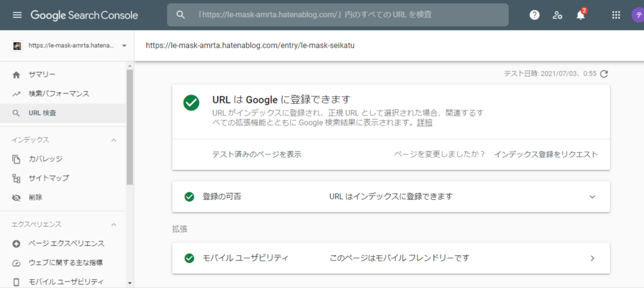
Task: Click the gauge icon beside ウェブに関する主な指標
Action: (x=17, y=263)
